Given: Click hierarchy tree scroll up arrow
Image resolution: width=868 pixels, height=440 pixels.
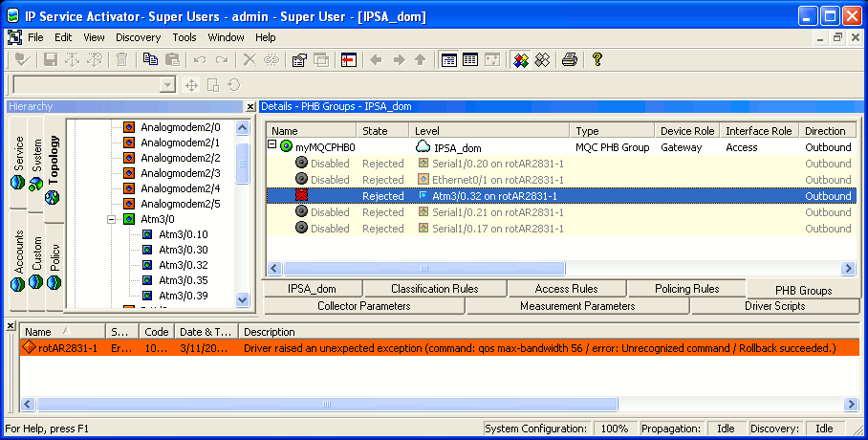Looking at the screenshot, I should click(243, 127).
